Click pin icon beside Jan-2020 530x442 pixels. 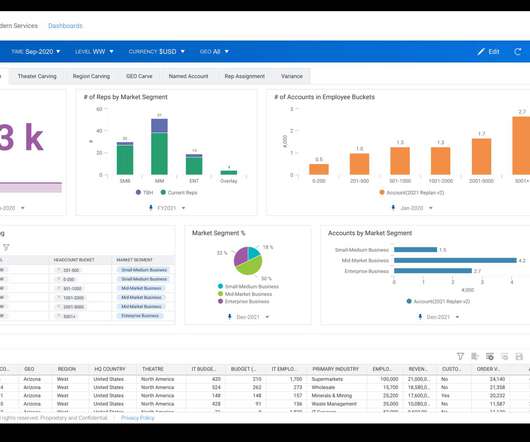(x=393, y=207)
